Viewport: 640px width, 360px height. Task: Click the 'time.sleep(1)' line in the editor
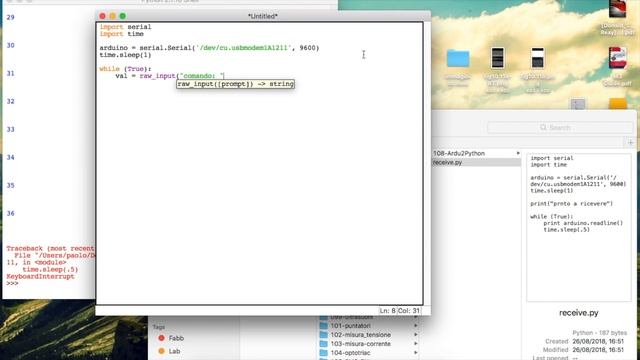click(125, 55)
